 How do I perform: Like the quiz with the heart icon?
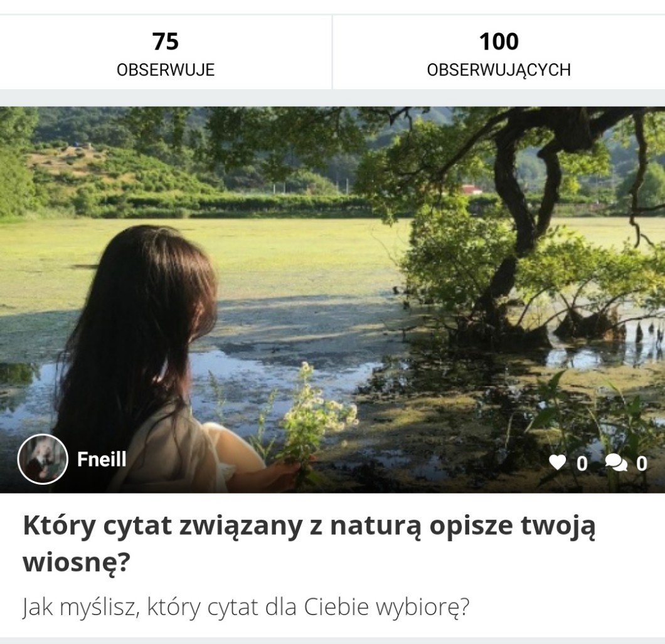point(557,463)
